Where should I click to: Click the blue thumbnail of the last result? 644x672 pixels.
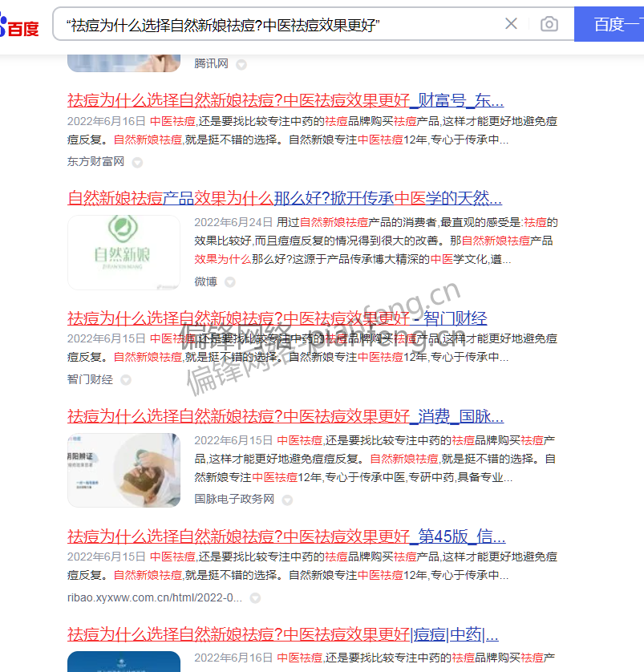[x=124, y=662]
